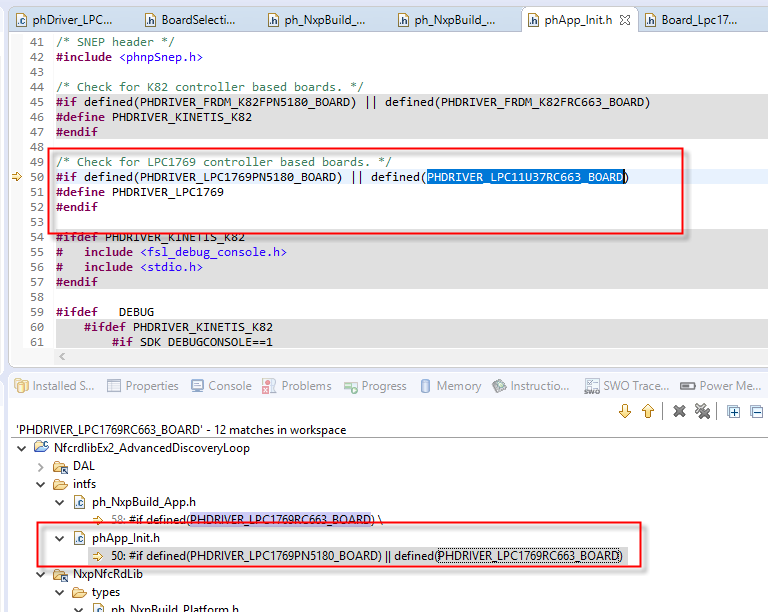Open the ph_NxpBuild_... tab beside phApp_Init.h
Screen dimensions: 768x612
(447, 20)
